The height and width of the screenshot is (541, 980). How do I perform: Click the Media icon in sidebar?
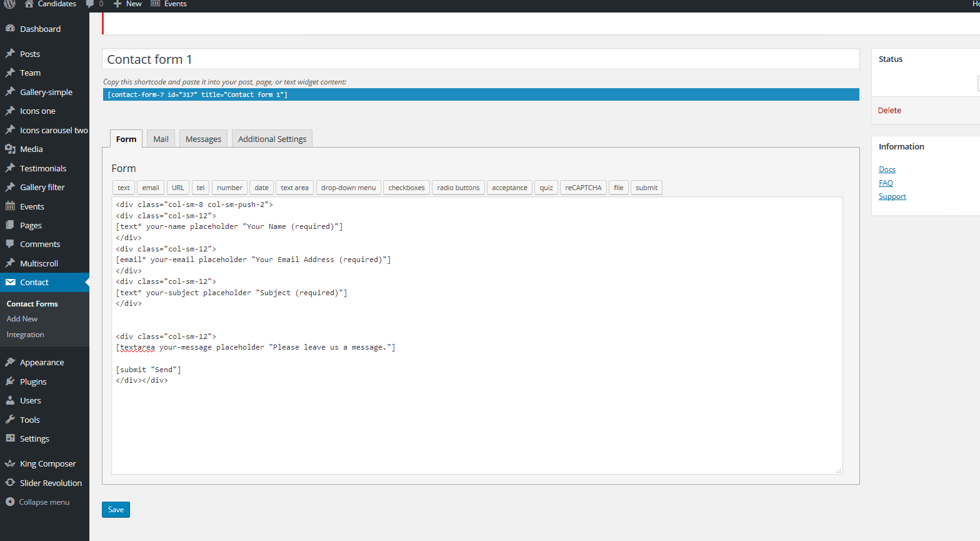(x=10, y=149)
